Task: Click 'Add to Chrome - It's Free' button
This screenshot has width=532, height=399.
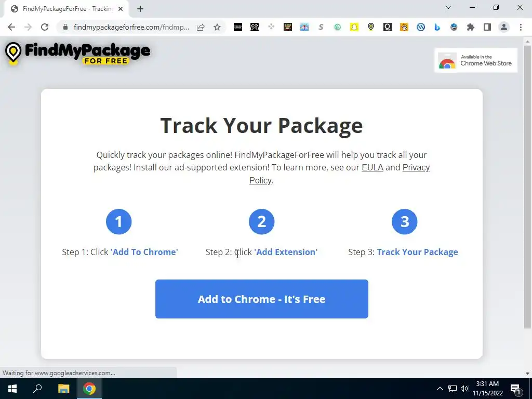Action: pos(262,299)
